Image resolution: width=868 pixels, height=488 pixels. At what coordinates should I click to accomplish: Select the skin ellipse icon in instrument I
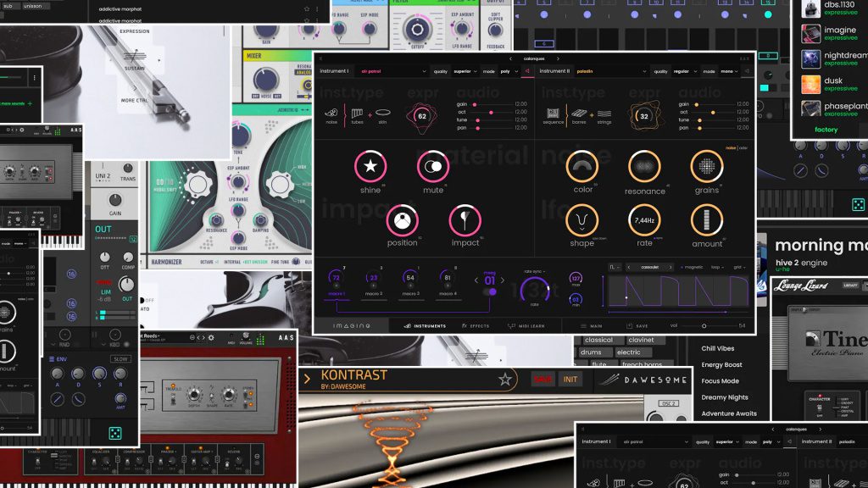[x=382, y=113]
